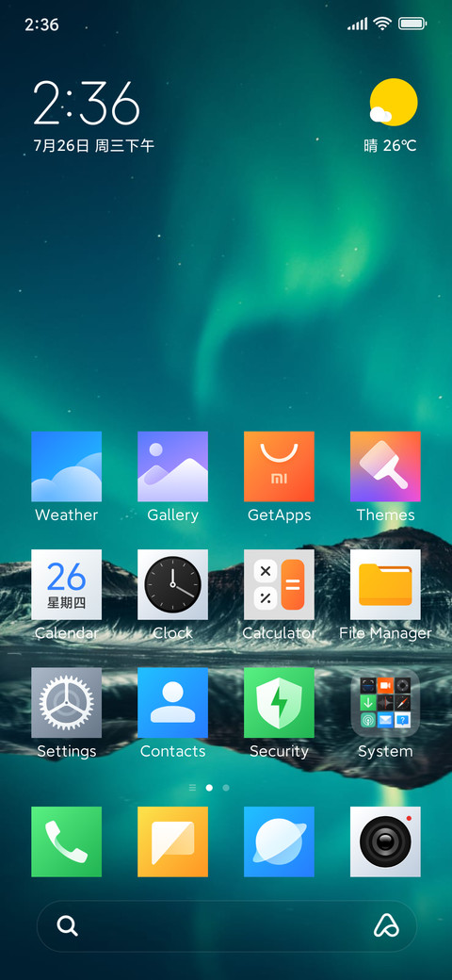Expand the System folder
This screenshot has height=980, width=452.
pos(385,703)
